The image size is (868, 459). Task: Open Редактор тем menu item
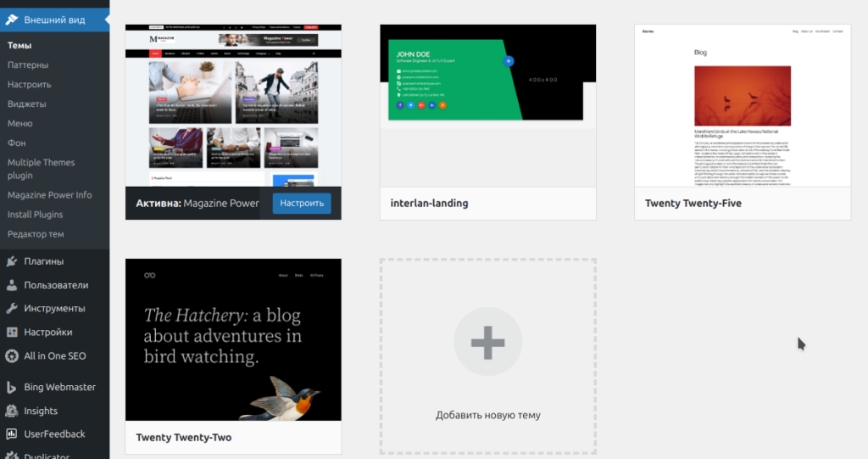[x=36, y=233]
